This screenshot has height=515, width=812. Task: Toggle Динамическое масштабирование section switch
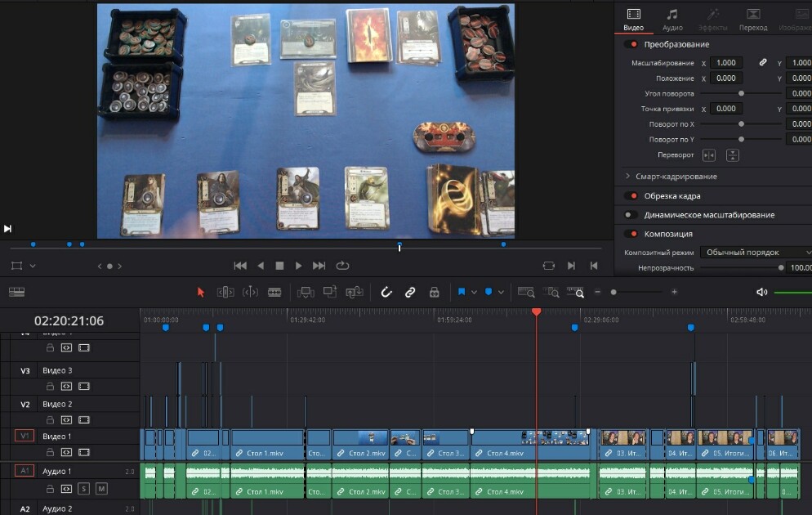631,215
